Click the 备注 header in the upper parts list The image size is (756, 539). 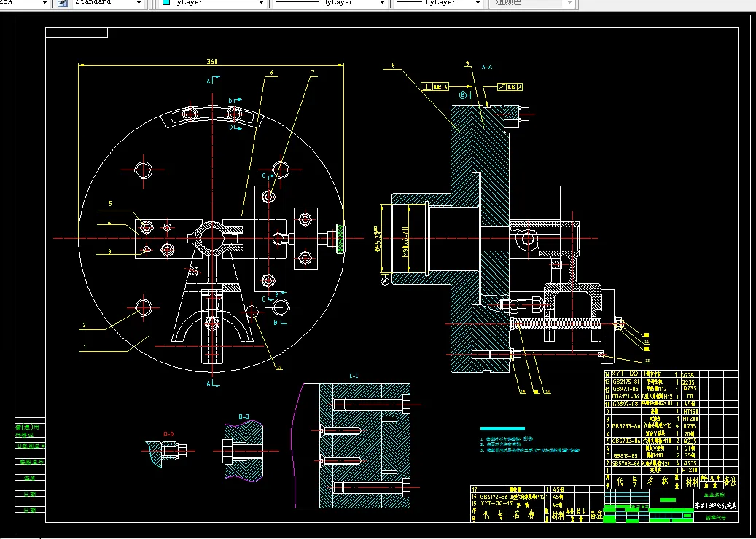730,481
